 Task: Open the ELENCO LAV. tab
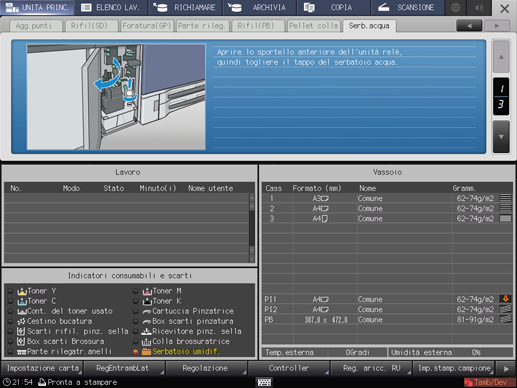pyautogui.click(x=111, y=7)
